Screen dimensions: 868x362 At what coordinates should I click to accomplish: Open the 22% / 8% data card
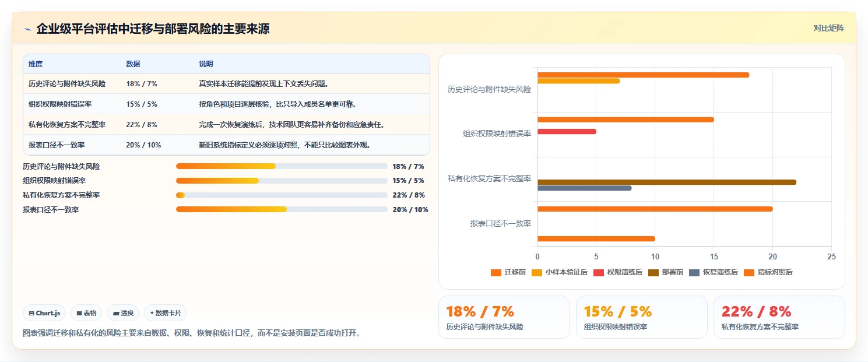point(779,317)
